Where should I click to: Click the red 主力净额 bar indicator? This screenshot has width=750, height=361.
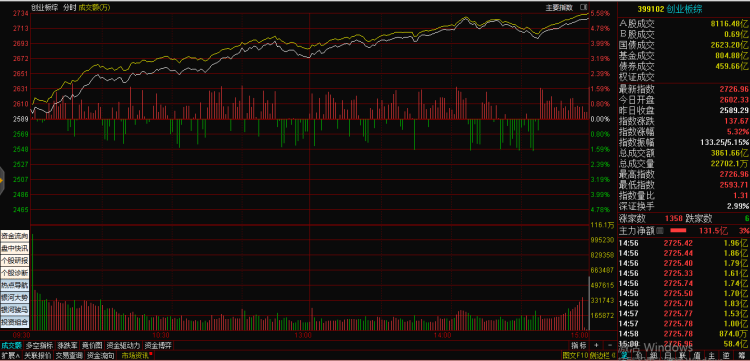(x=678, y=231)
